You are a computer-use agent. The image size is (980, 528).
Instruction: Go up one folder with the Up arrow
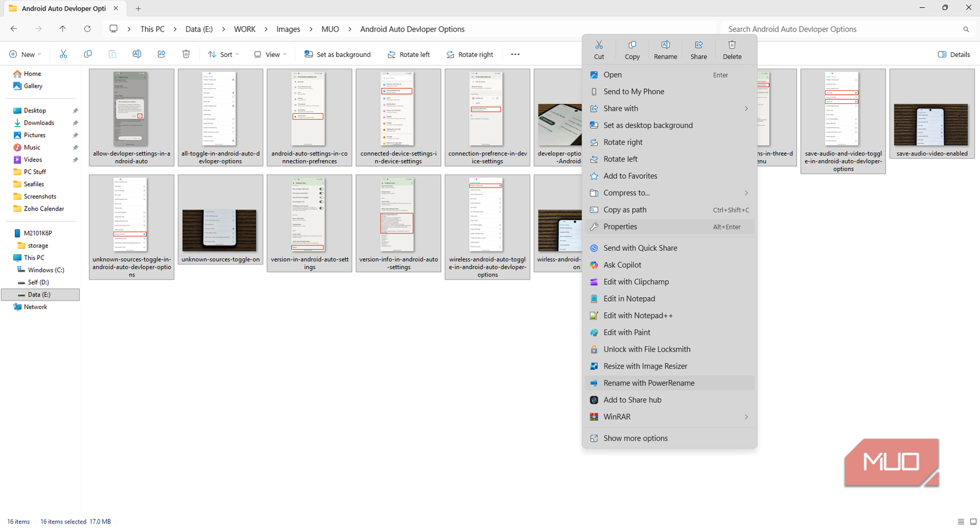tap(63, 29)
